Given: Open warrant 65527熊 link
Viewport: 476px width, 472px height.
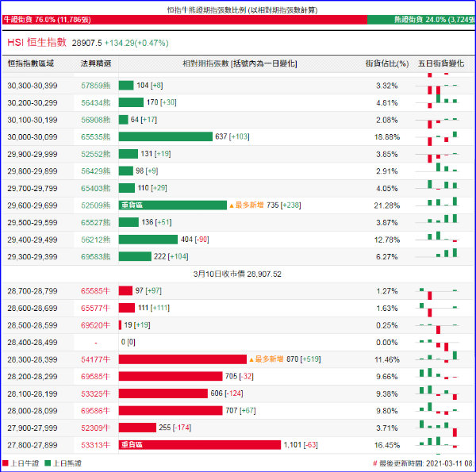Looking at the screenshot, I should (96, 222).
